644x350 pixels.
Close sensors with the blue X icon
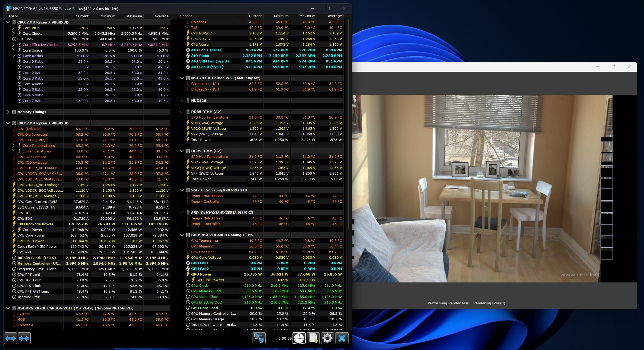click(342, 339)
